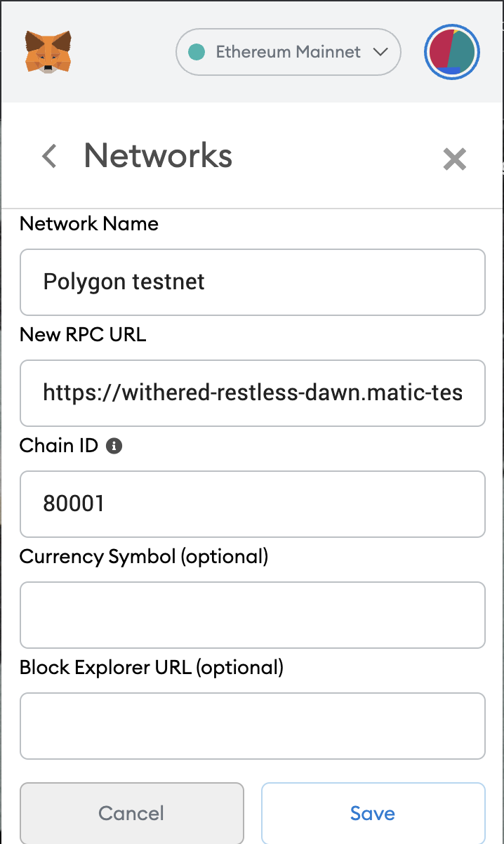This screenshot has height=844, width=504.
Task: Save the Polygon testnet network
Action: pyautogui.click(x=373, y=813)
